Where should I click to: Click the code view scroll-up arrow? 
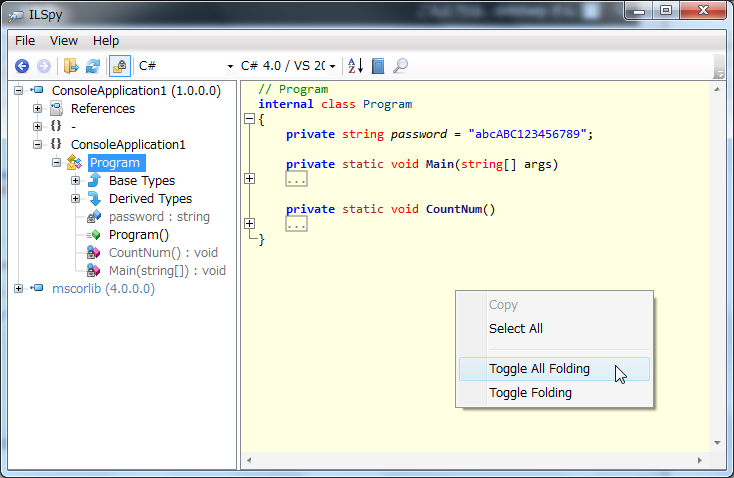tap(717, 89)
